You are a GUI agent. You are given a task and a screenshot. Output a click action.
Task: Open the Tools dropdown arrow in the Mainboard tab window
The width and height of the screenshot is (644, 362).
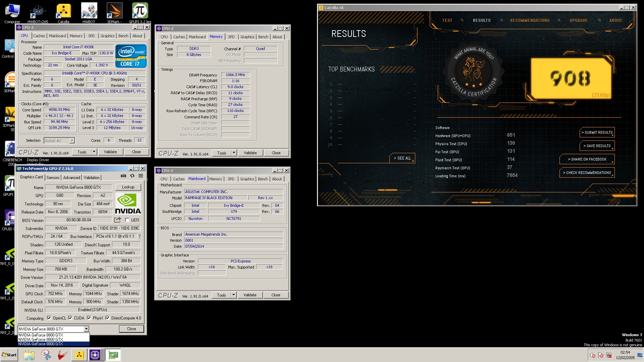[234, 295]
